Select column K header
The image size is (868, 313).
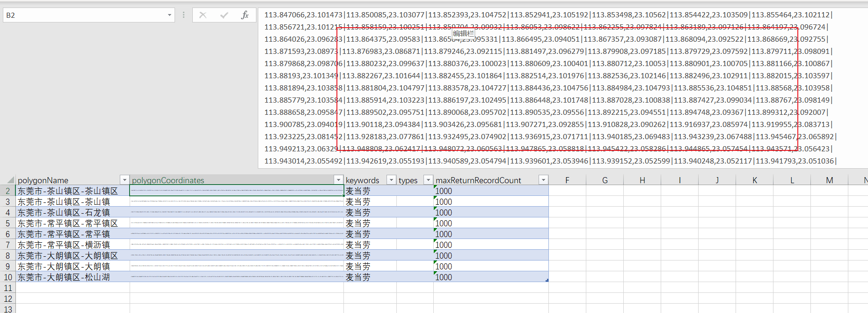pyautogui.click(x=754, y=180)
